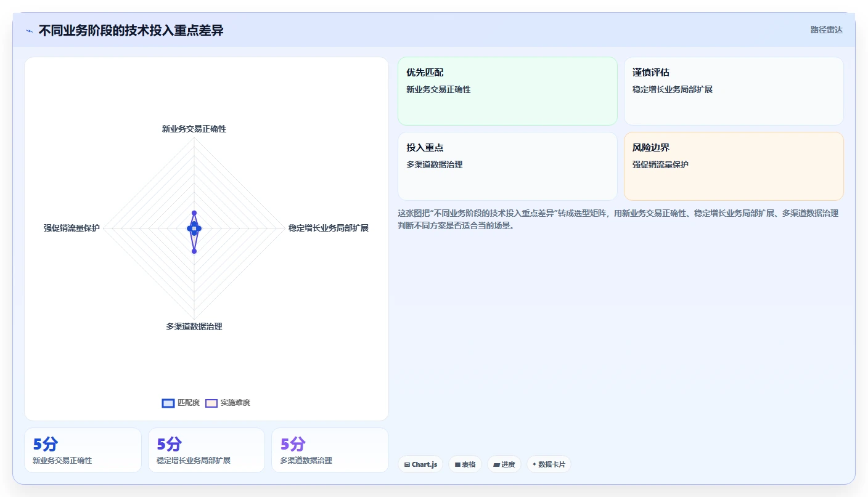
Task: Click the page title 不同业务阶段的技术投入重点差异
Action: coord(131,30)
